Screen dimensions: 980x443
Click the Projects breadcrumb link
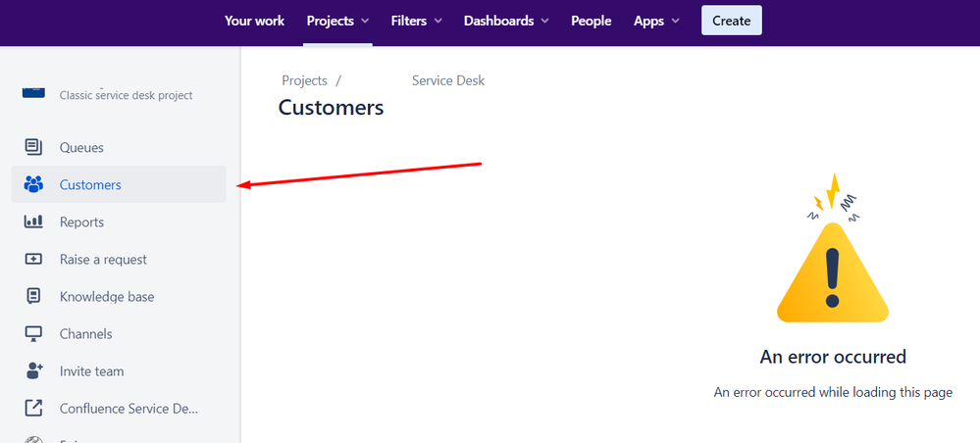(x=304, y=80)
